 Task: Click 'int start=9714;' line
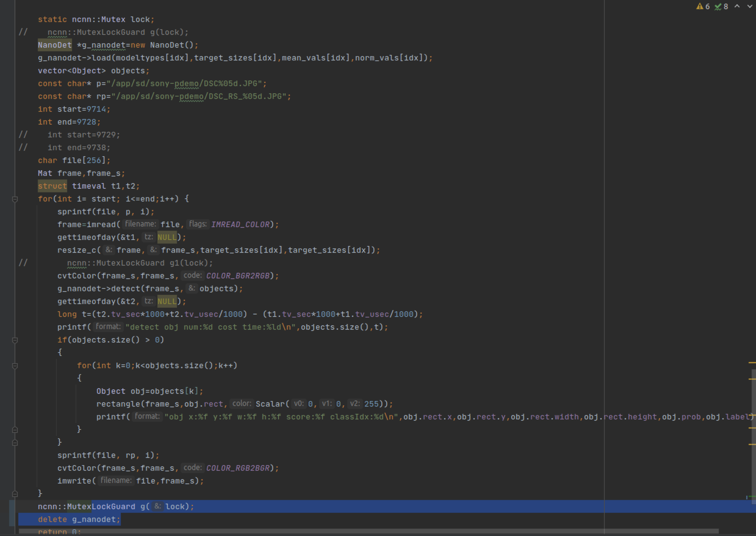click(74, 109)
